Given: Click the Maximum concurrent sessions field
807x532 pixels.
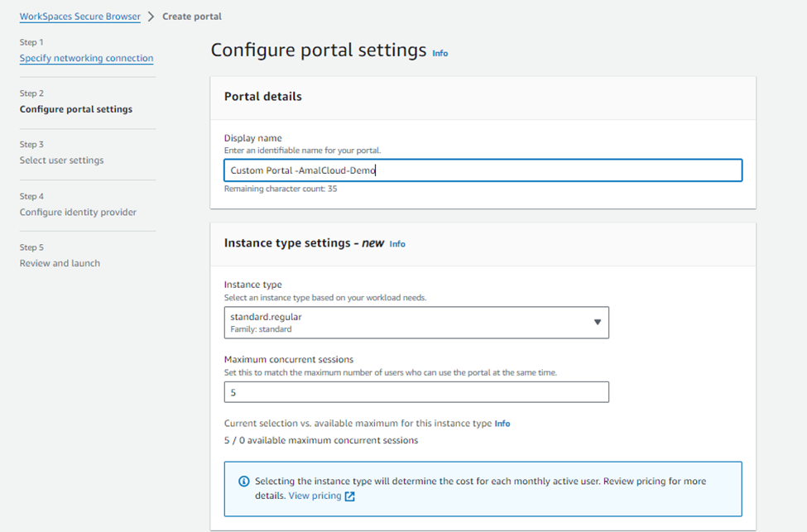Looking at the screenshot, I should [x=416, y=392].
